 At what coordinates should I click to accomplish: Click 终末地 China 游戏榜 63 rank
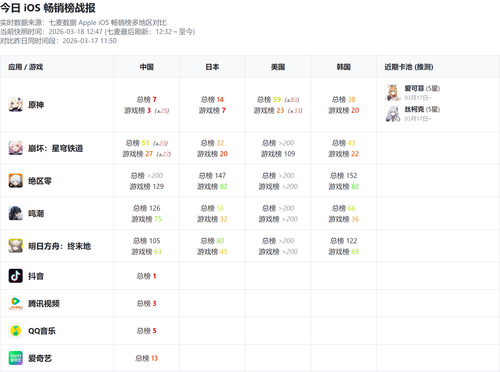point(147,252)
